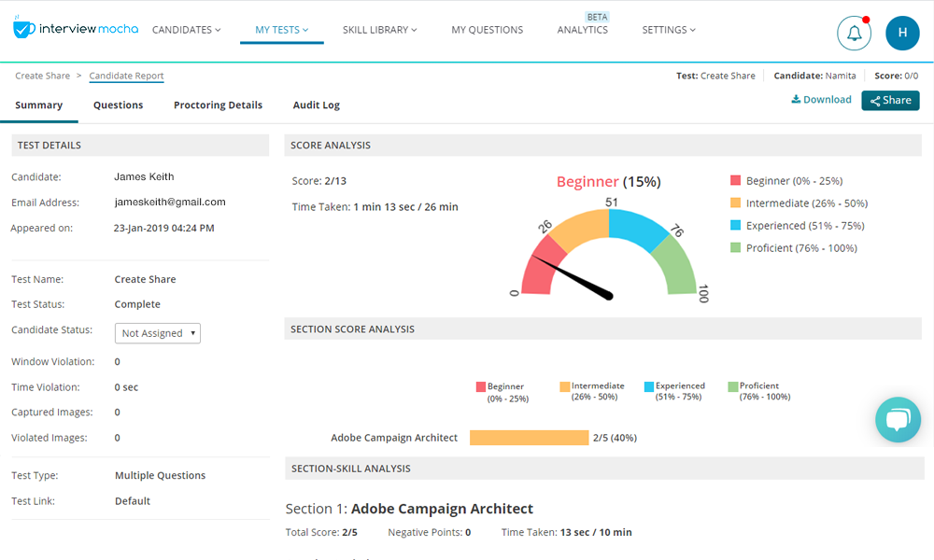Open the chat support widget
934x560 pixels.
[897, 419]
